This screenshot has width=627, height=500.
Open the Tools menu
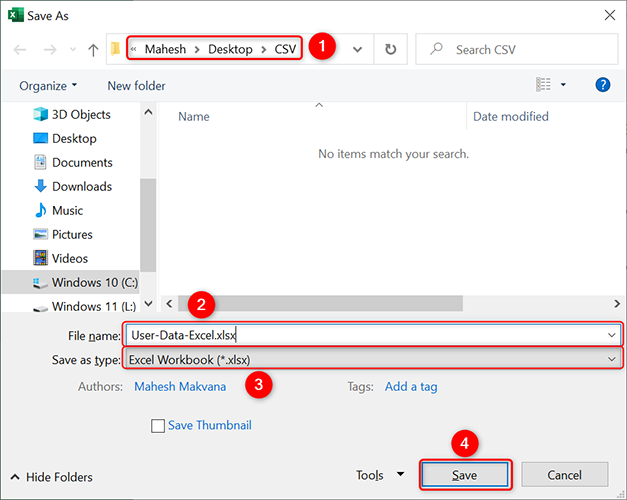tap(380, 475)
